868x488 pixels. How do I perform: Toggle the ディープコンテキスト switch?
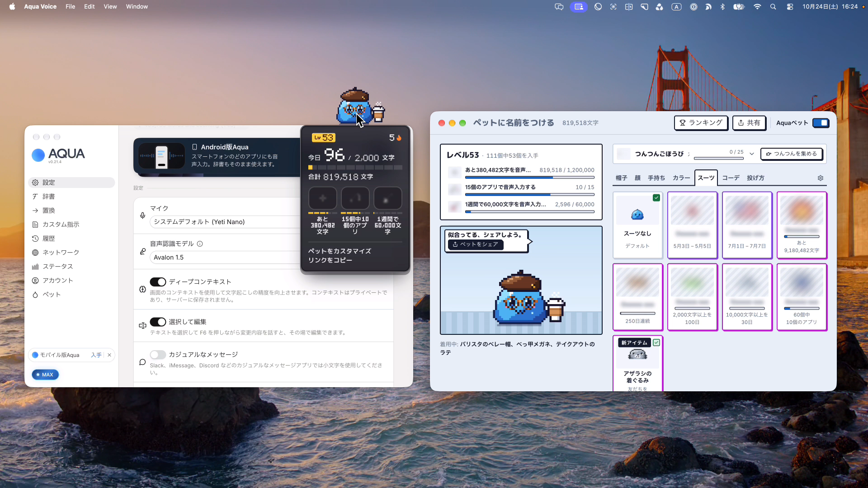158,282
